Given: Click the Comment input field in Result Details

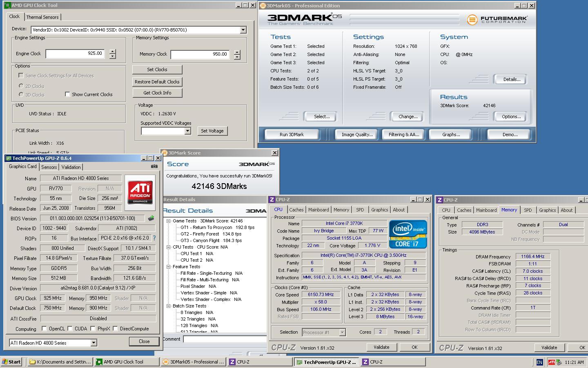Looking at the screenshot, I should (225, 339).
